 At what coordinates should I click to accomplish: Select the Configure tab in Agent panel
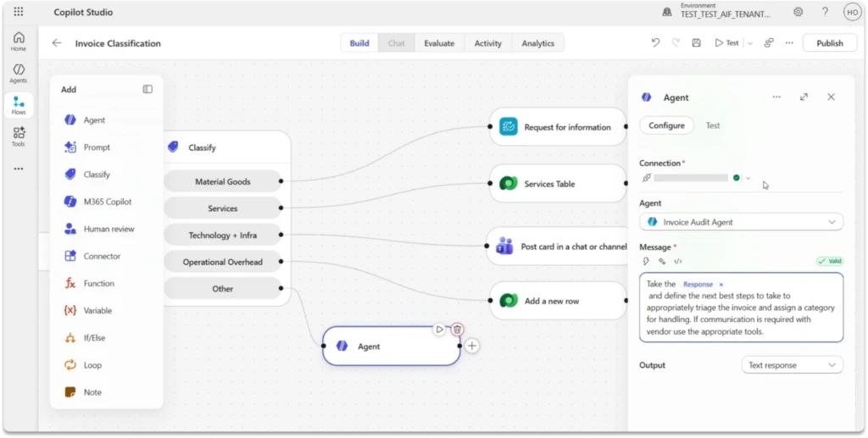click(666, 125)
